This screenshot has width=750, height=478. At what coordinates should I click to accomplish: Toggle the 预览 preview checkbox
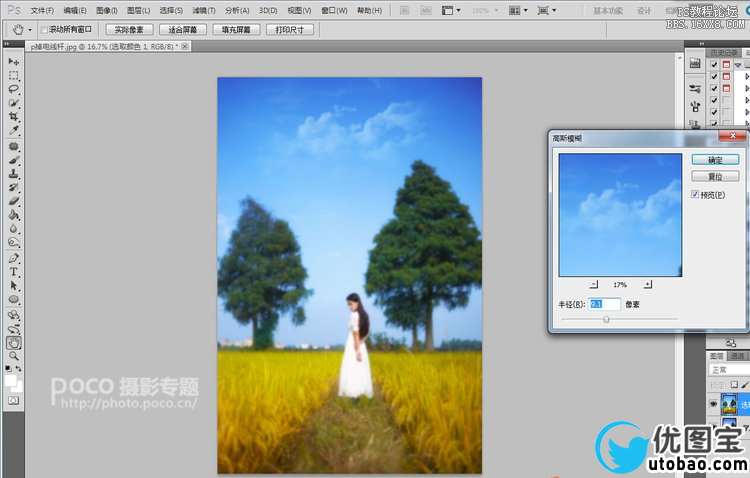[x=695, y=195]
